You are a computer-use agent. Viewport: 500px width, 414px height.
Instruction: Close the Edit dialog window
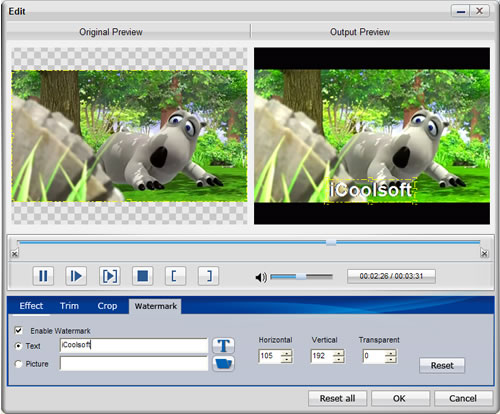click(480, 11)
